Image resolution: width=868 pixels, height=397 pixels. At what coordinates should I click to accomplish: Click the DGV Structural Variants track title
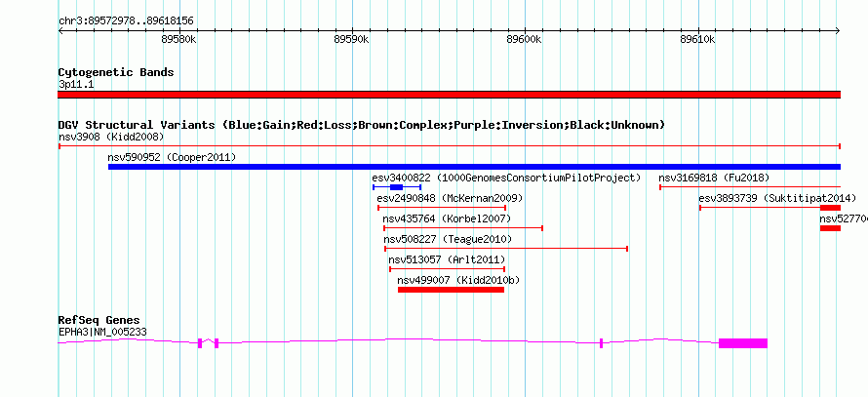pos(362,125)
